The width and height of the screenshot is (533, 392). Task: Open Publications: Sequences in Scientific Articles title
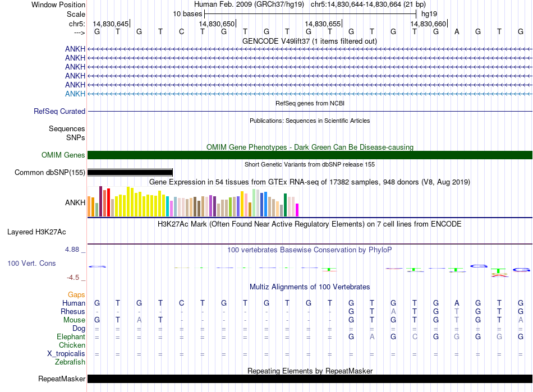point(309,121)
